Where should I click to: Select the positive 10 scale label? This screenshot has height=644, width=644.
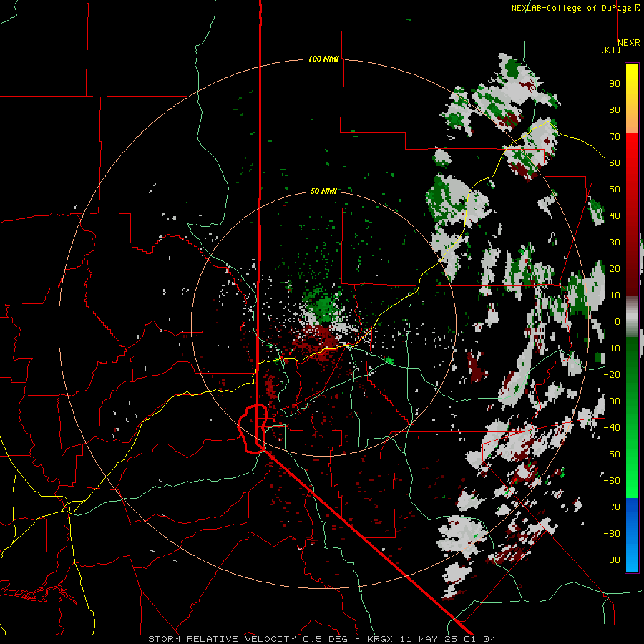[x=615, y=296]
